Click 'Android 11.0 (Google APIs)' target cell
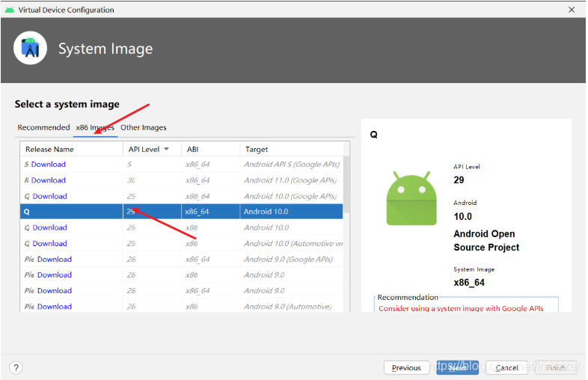The height and width of the screenshot is (380, 588). (x=290, y=180)
